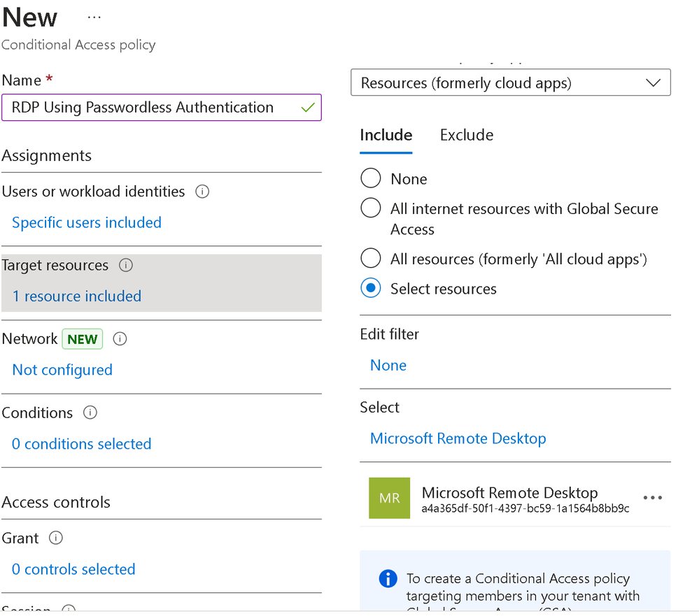Screen dimensions: 699x616
Task: Click the MR app tile icon
Action: click(389, 498)
